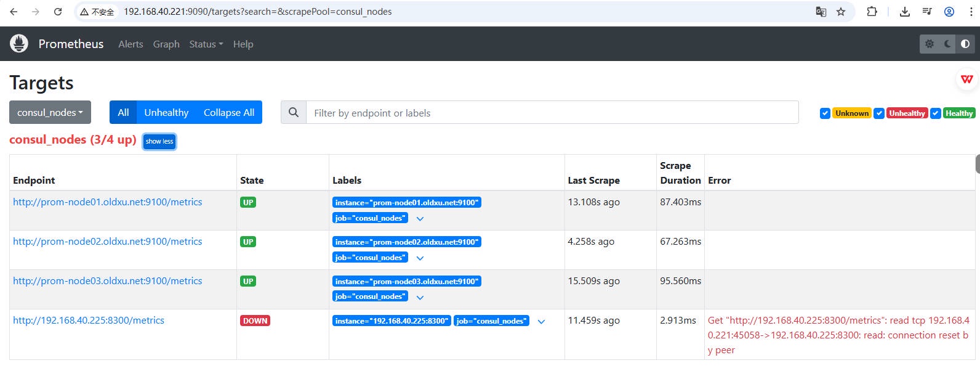Bookmark this page with star icon

pos(841,12)
